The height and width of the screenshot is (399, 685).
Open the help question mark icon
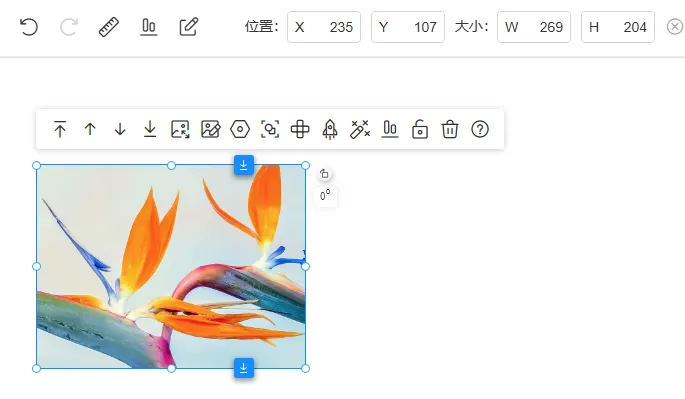click(480, 129)
